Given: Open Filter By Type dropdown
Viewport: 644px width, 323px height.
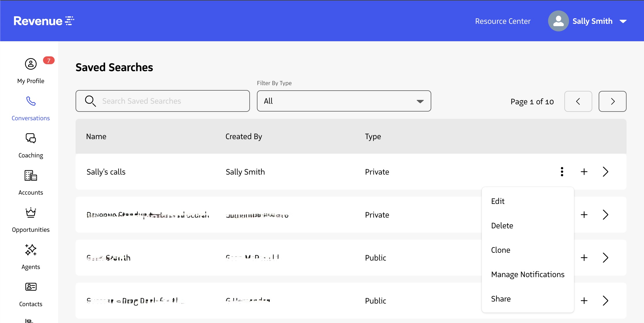Looking at the screenshot, I should (x=344, y=101).
